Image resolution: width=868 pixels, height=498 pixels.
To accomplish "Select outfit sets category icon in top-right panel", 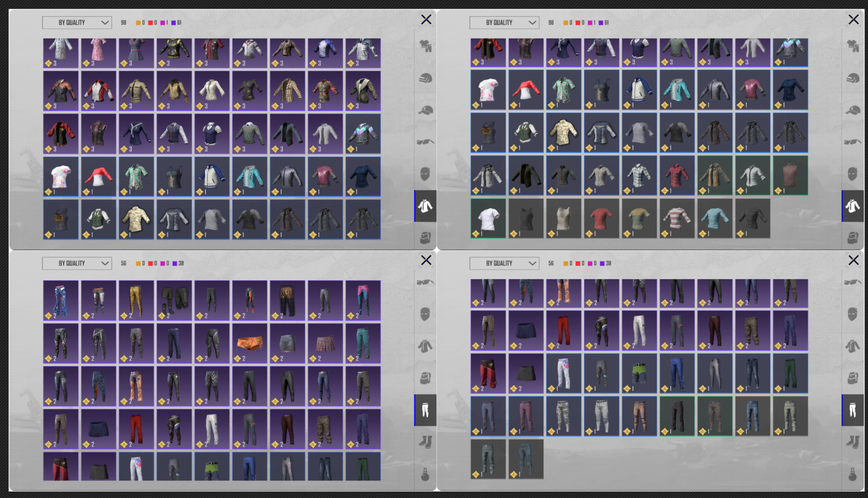I will 853,46.
